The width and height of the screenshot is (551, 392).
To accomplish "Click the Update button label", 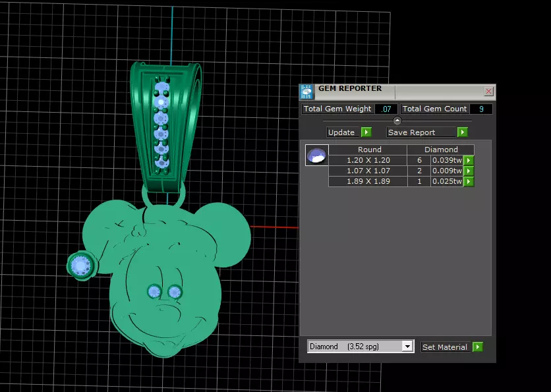I will 341,132.
